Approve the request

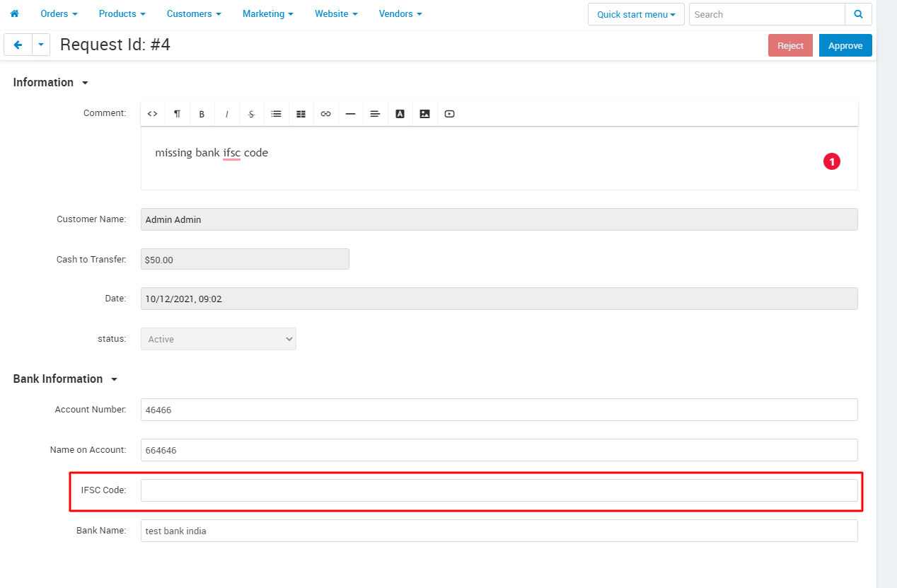coord(845,45)
